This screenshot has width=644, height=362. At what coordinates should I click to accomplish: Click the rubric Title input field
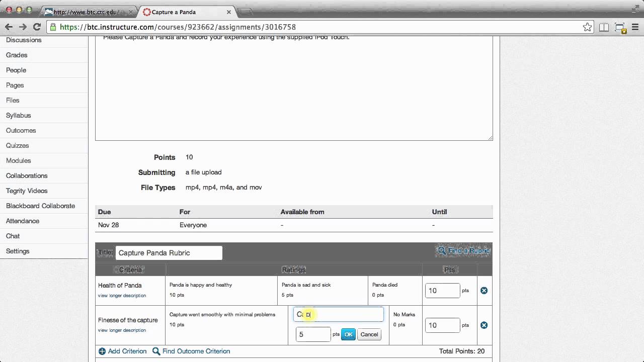click(169, 253)
